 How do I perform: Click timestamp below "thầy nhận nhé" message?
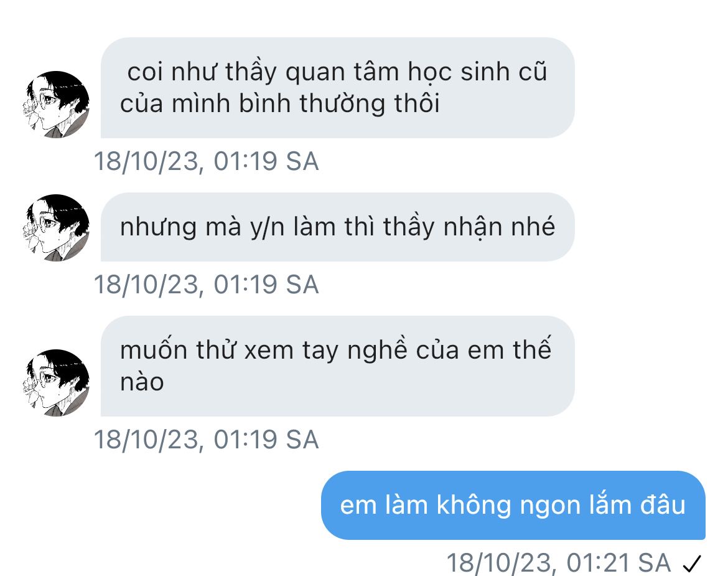[207, 285]
